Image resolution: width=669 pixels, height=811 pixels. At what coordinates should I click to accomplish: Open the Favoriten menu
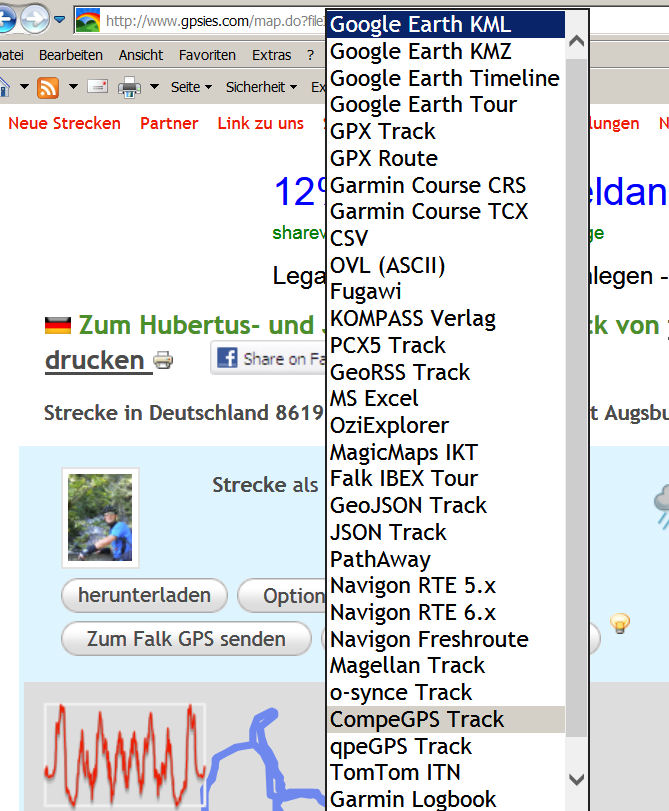point(207,55)
